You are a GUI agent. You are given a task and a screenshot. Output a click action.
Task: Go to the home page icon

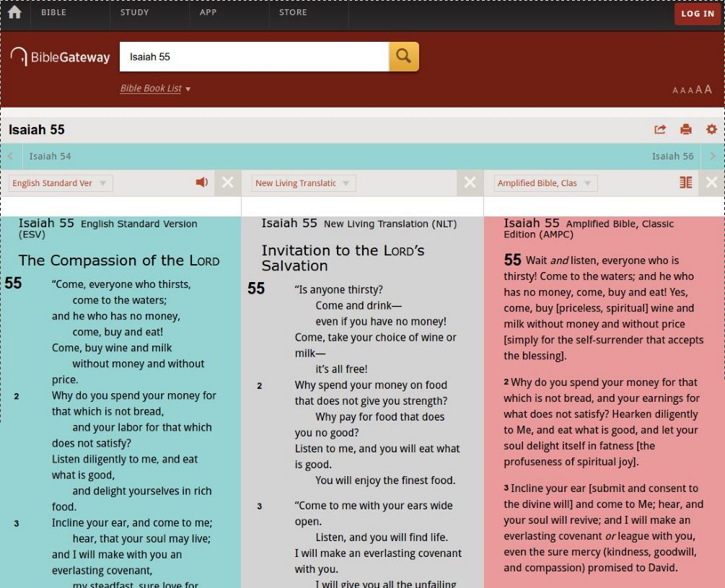point(15,12)
